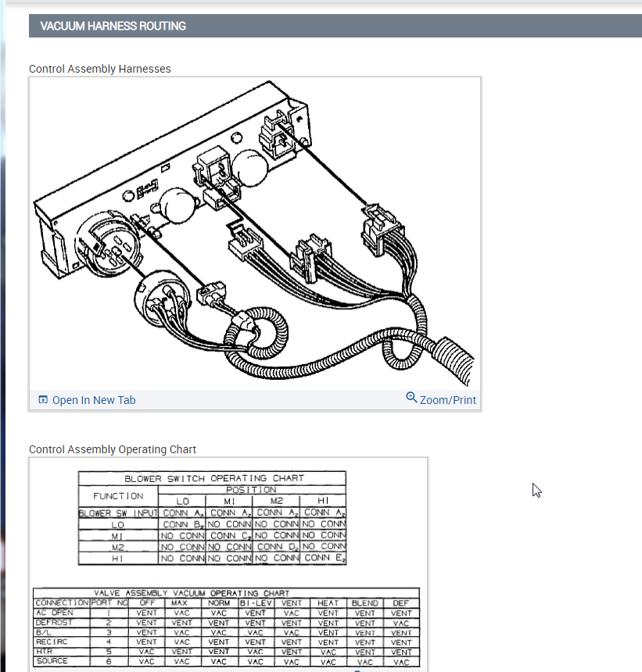Click the CONN C2 cell in M1 row

tap(229, 536)
